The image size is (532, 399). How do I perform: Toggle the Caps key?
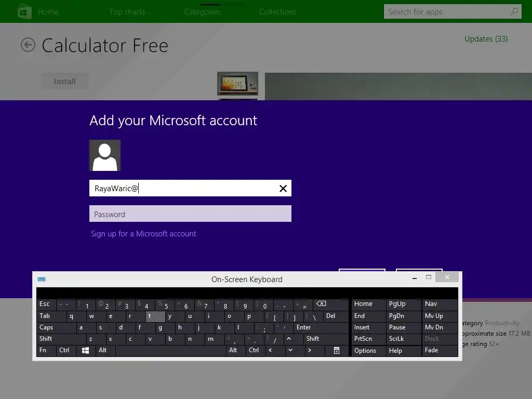coord(56,327)
